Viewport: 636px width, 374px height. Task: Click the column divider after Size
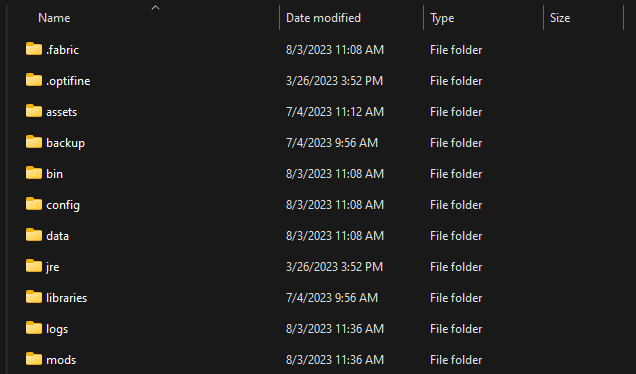pos(623,18)
